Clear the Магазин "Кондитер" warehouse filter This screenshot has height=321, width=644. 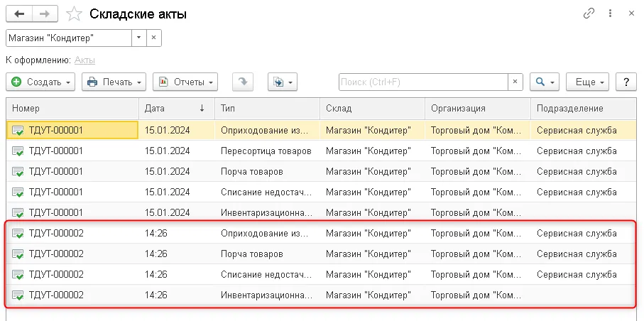[x=153, y=38]
